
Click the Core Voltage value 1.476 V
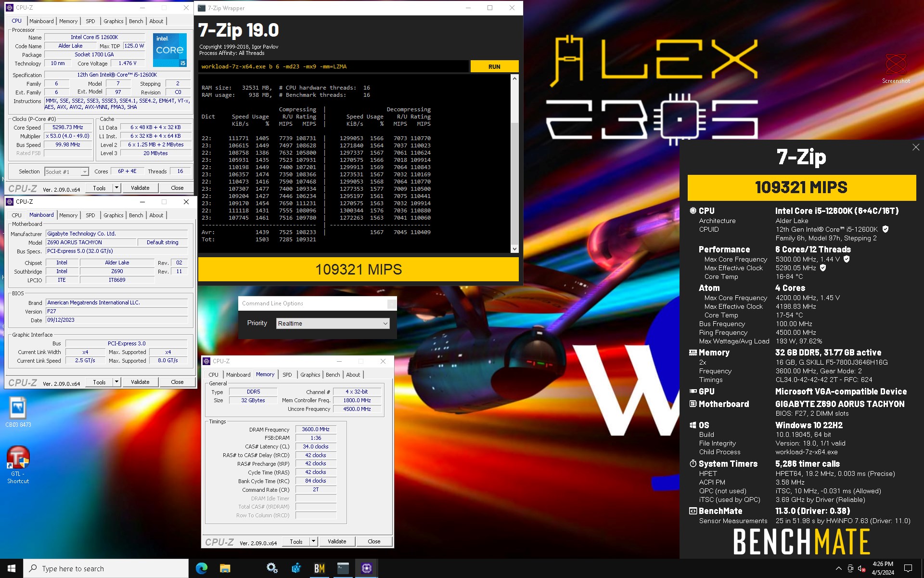[128, 63]
